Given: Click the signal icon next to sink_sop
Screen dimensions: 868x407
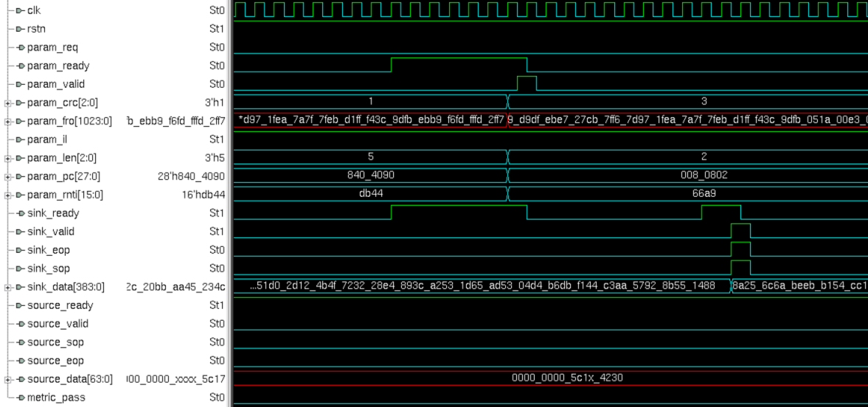Looking at the screenshot, I should point(21,268).
